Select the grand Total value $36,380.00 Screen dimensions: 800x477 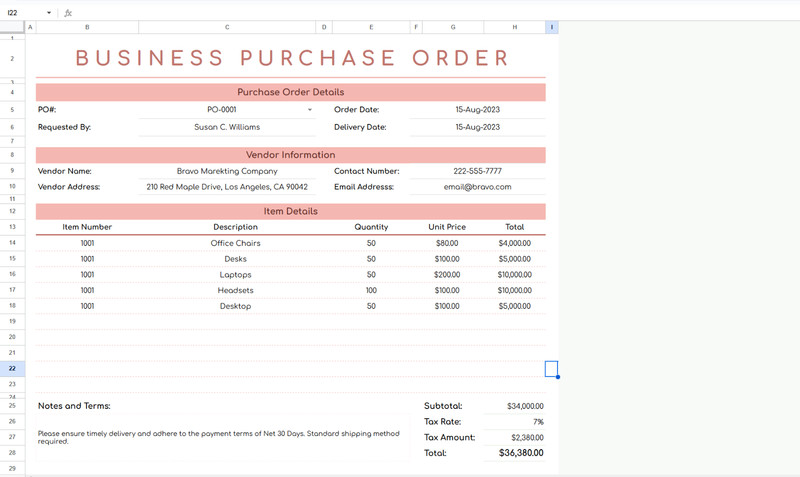pos(515,453)
